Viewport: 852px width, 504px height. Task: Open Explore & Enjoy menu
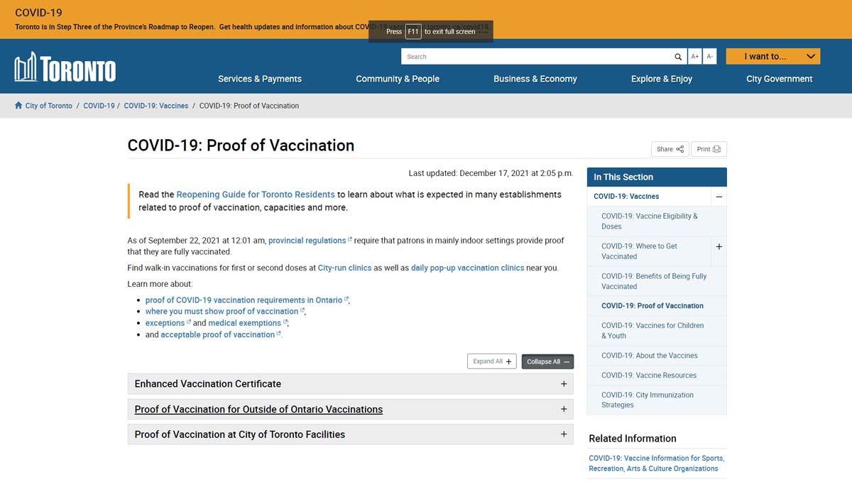[662, 79]
